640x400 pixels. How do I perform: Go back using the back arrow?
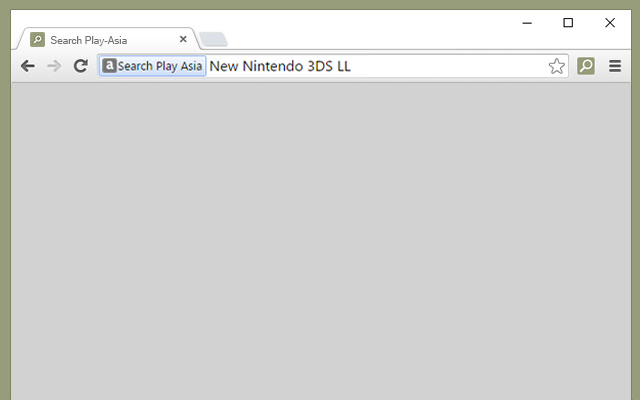coord(28,66)
